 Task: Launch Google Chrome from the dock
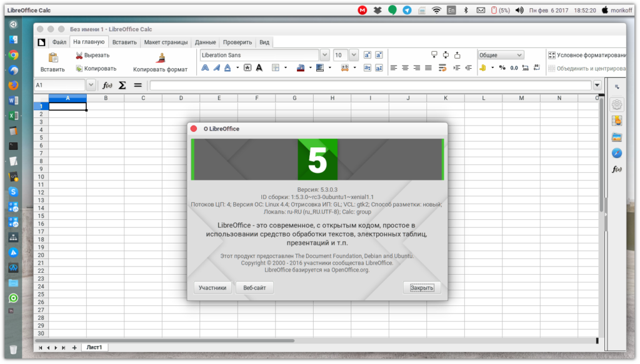click(x=14, y=55)
